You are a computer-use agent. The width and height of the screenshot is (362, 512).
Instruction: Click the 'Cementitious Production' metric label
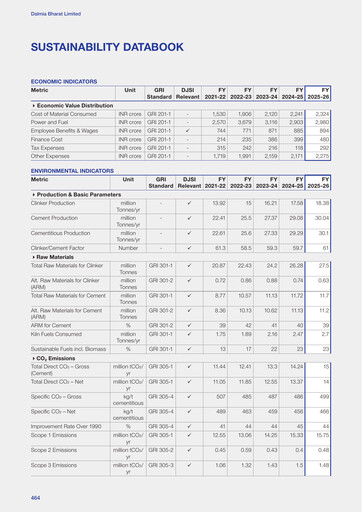click(60, 233)
